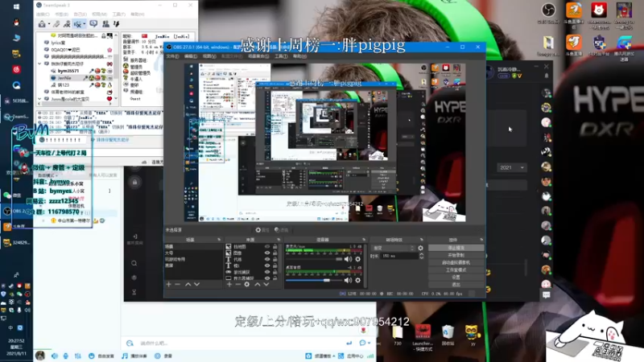This screenshot has width=644, height=362.
Task: Adjust the 麦克风/Aux volume slider
Action: tap(314, 259)
